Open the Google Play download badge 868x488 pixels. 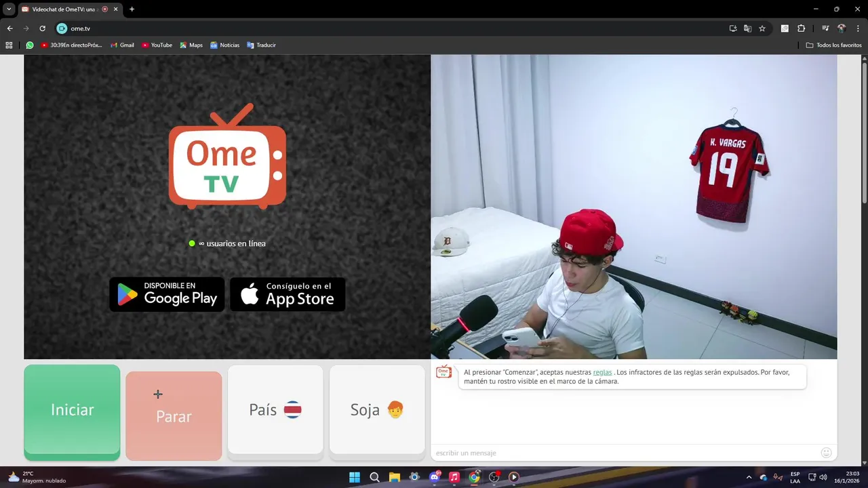[167, 294]
